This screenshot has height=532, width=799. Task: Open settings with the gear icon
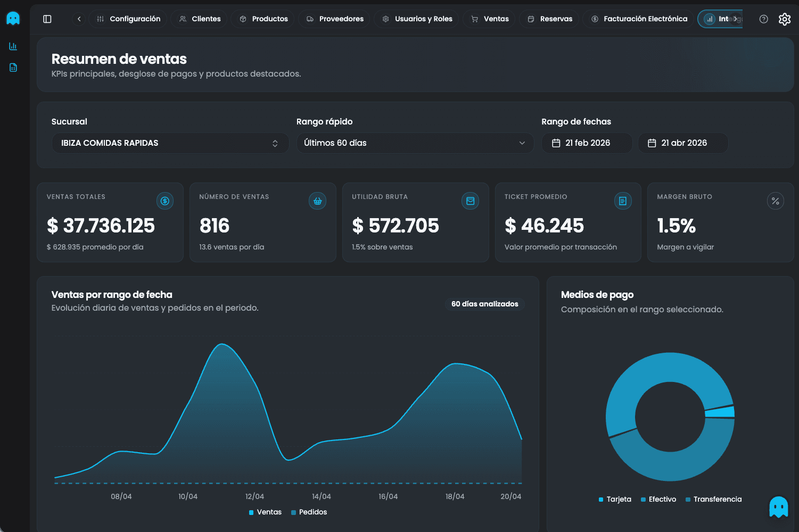pos(785,19)
